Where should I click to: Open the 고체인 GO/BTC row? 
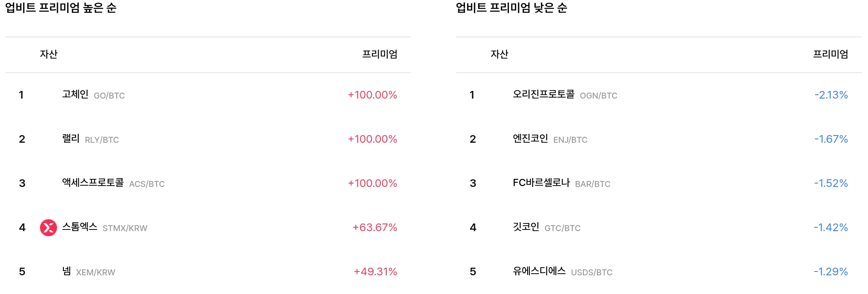(75, 94)
